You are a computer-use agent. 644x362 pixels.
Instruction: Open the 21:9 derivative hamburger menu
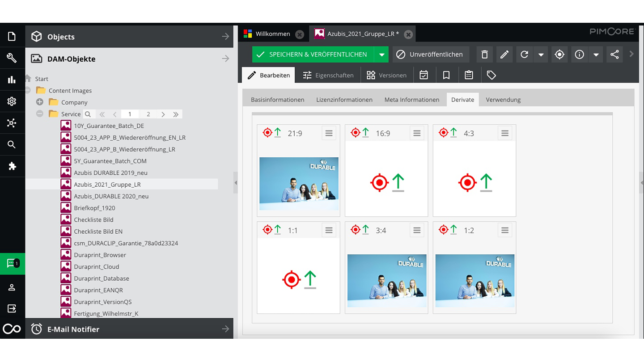[x=329, y=133]
